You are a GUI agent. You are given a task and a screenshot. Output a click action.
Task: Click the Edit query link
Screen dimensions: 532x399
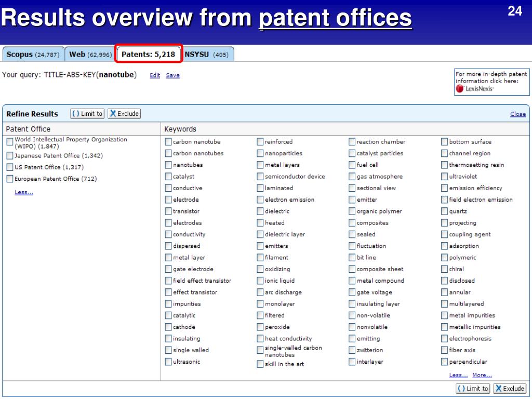(x=155, y=75)
